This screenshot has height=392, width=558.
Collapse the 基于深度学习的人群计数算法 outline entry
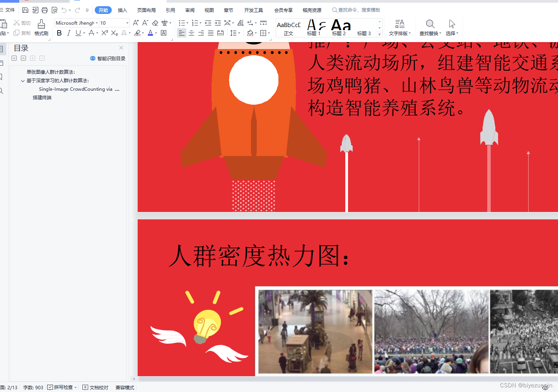click(x=23, y=80)
